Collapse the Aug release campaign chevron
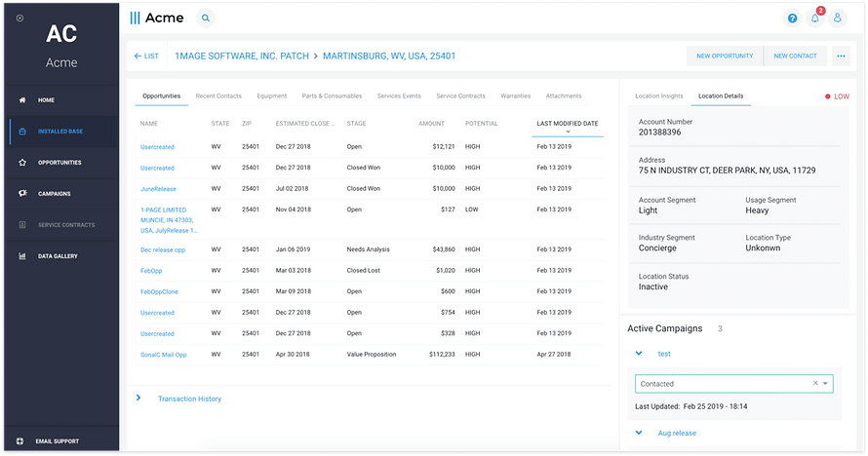868x456 pixels. [x=639, y=433]
